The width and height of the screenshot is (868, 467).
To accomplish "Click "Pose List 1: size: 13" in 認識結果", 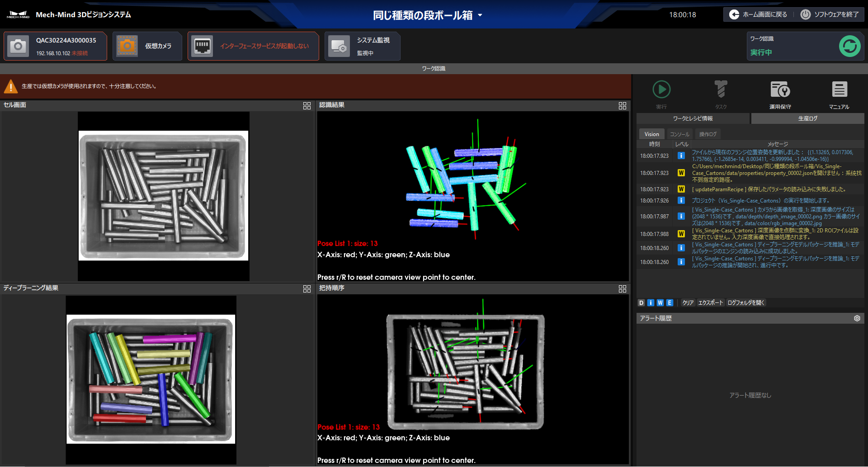I will (348, 244).
